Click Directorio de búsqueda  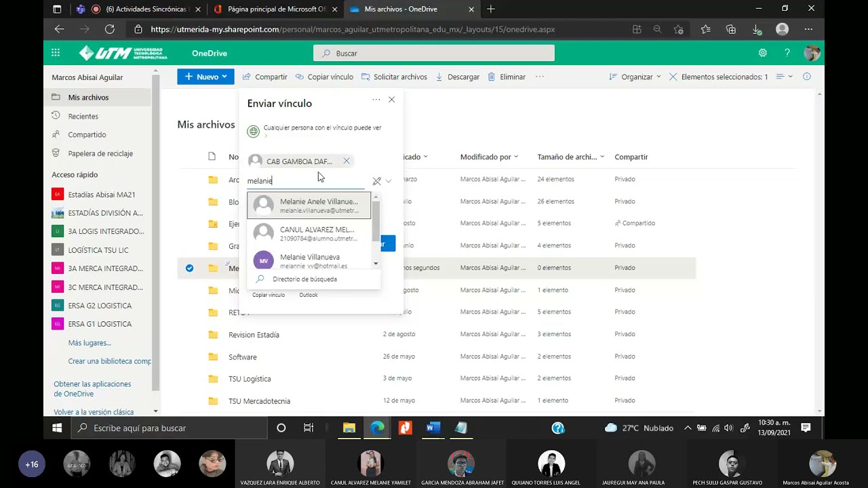313,279
